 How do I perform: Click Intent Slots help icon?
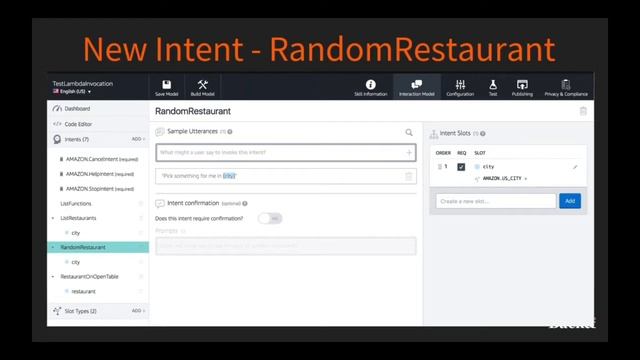(x=483, y=133)
